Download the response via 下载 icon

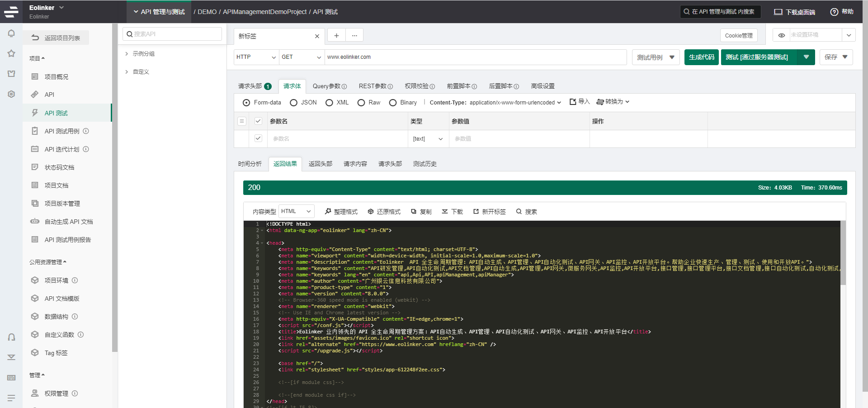coord(445,211)
